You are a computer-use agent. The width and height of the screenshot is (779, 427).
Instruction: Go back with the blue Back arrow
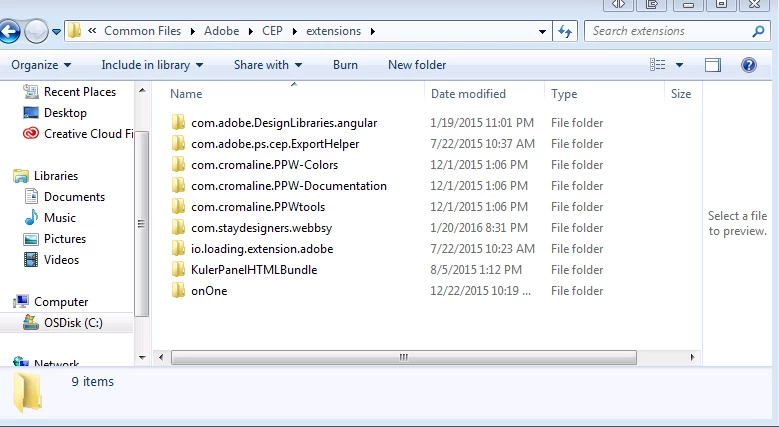point(9,32)
